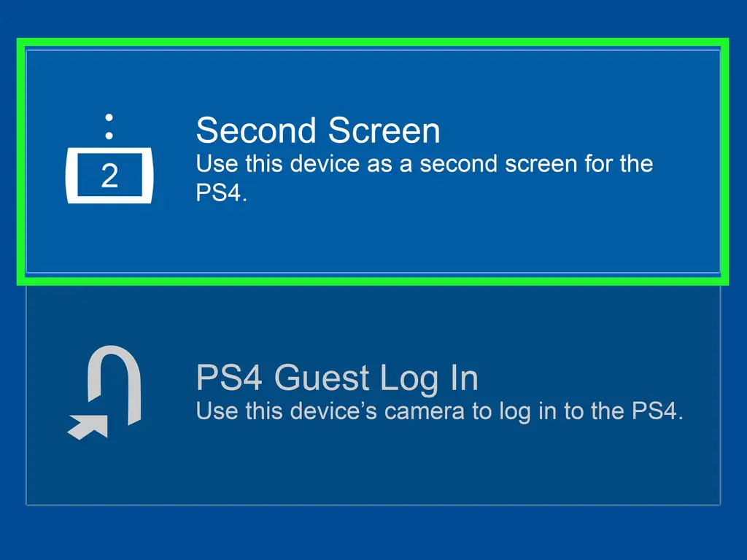Click the two dots above the screen icon
Screen dimensions: 747x560
coord(109,126)
